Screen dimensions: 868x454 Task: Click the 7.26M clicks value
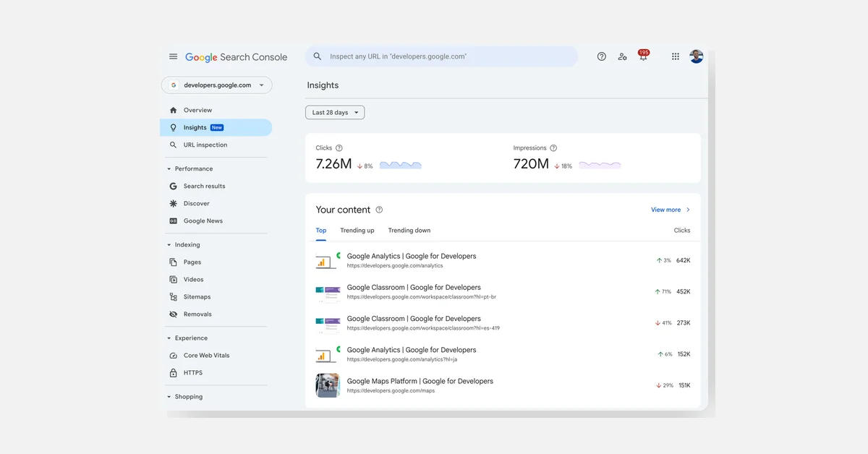click(333, 164)
